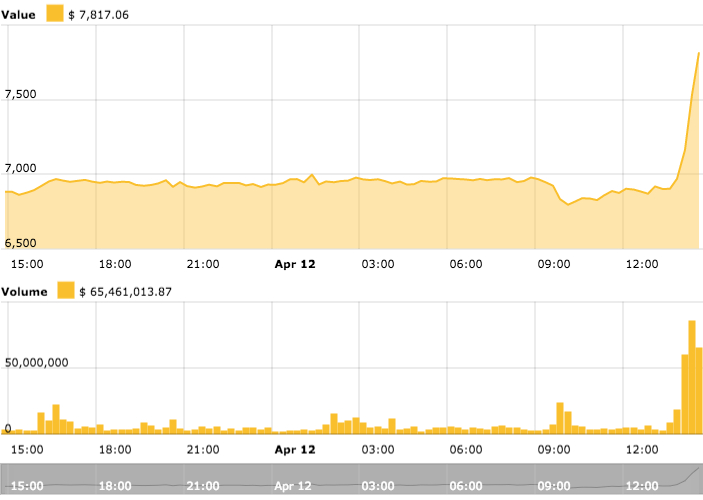Click the price dip after 09:00
The image size is (703, 500).
tap(568, 204)
